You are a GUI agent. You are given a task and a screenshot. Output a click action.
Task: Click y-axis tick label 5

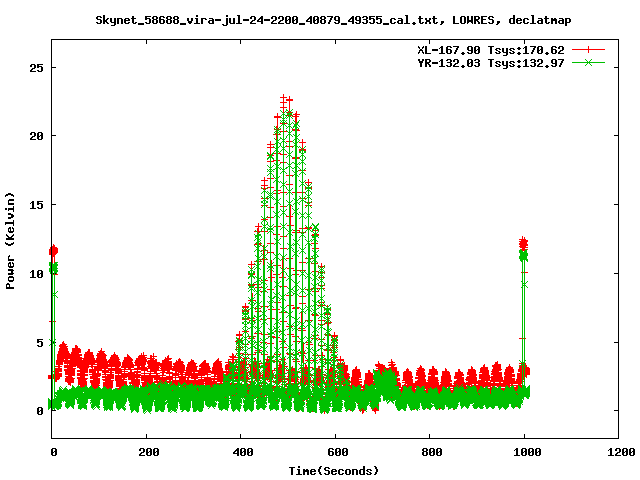(40, 342)
